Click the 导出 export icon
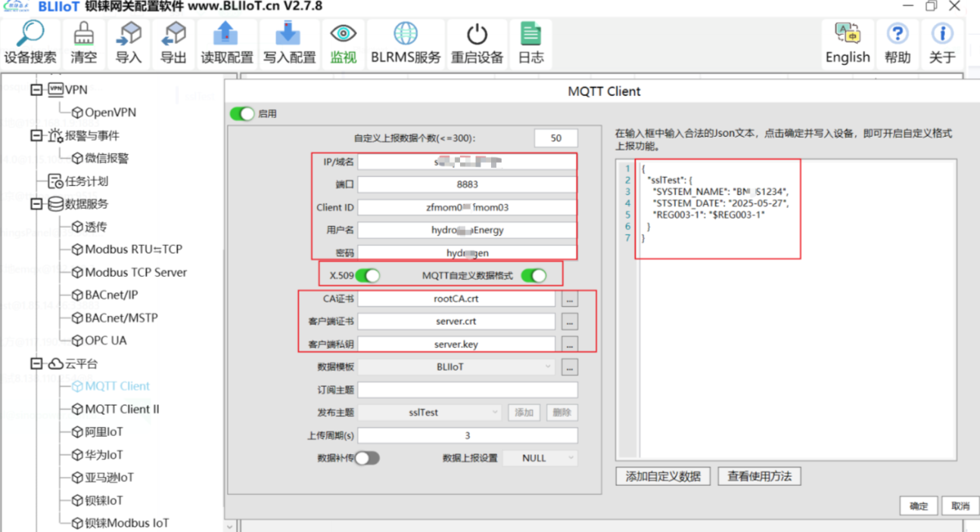The height and width of the screenshot is (532, 980). [173, 43]
